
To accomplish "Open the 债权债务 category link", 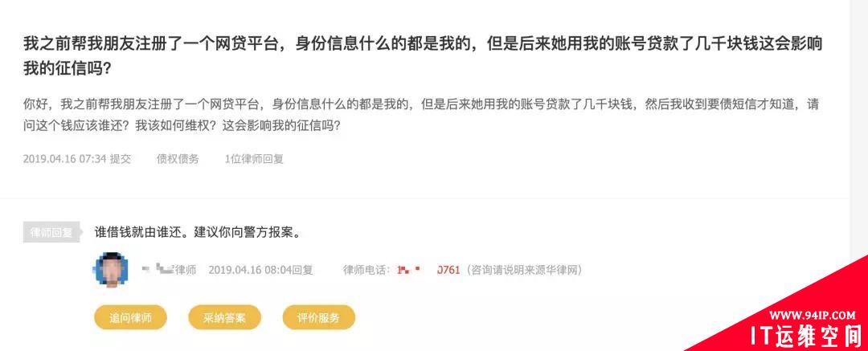I will click(x=178, y=159).
